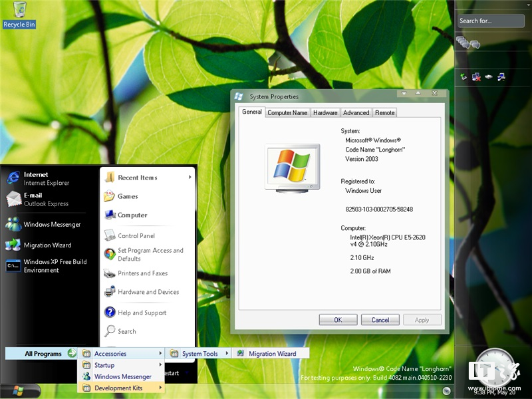Click the Start button Windows logo
Screen dimensions: 532x399
click(x=19, y=391)
